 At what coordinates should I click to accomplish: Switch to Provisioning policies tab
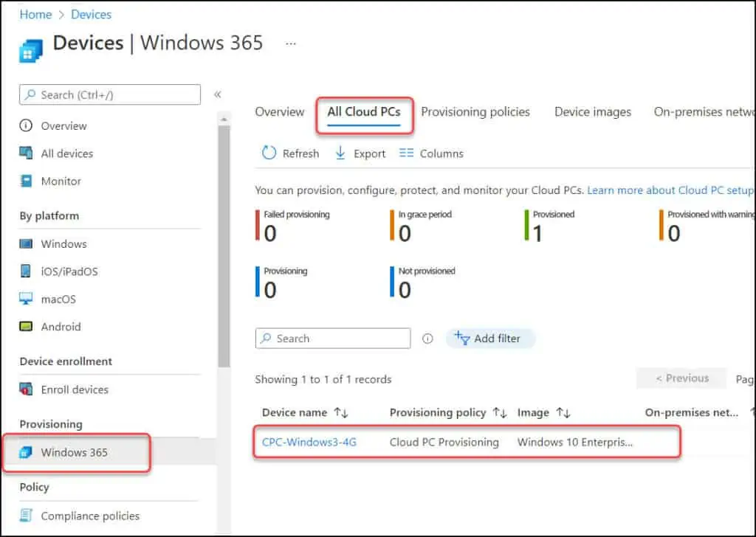[475, 111]
